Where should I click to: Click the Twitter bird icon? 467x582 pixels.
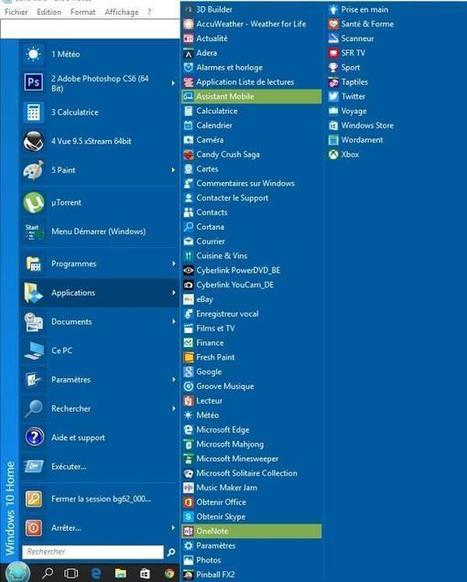[x=333, y=97]
